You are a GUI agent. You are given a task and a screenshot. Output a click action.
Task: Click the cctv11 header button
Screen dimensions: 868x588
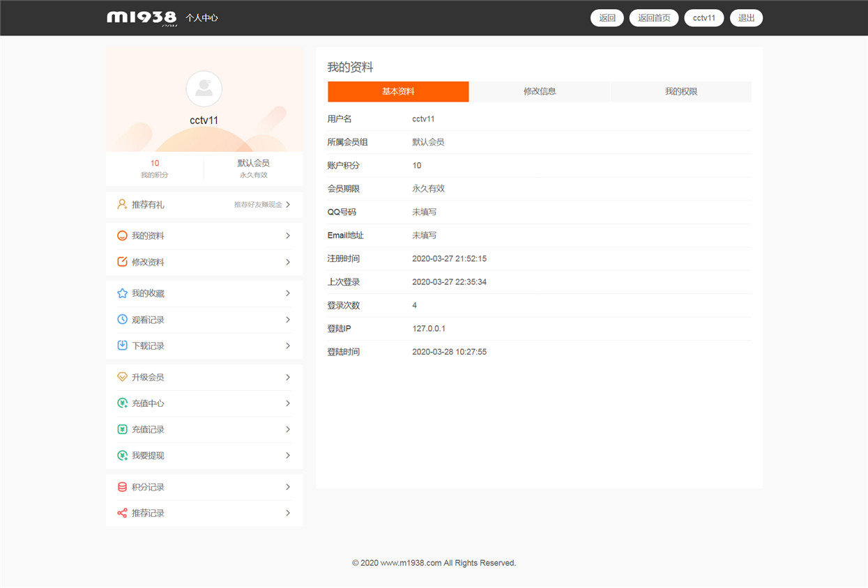point(704,18)
